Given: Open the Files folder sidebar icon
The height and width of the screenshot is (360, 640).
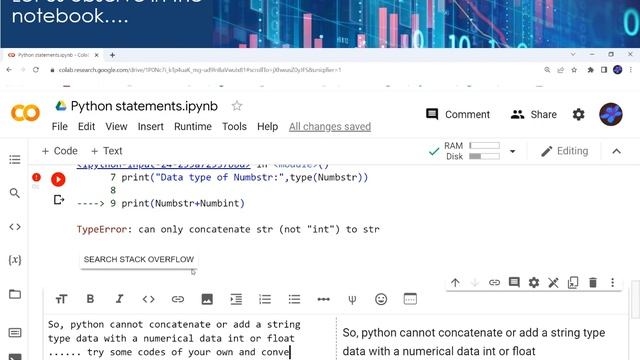Looking at the screenshot, I should (x=15, y=294).
